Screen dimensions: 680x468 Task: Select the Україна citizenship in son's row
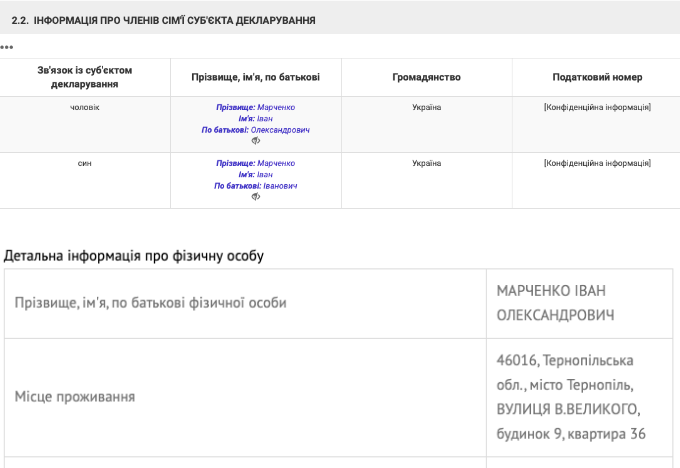[x=426, y=163]
